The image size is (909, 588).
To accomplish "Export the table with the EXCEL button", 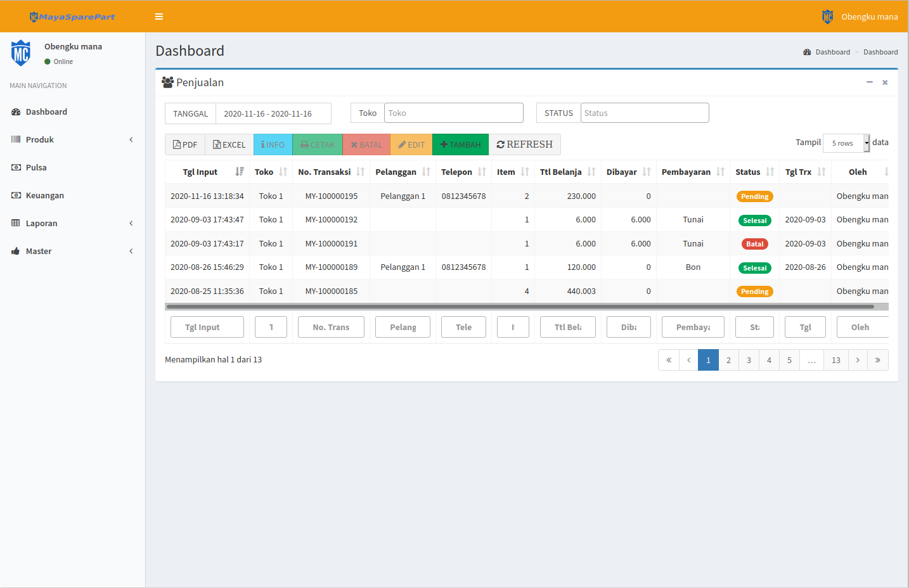I will pyautogui.click(x=229, y=144).
